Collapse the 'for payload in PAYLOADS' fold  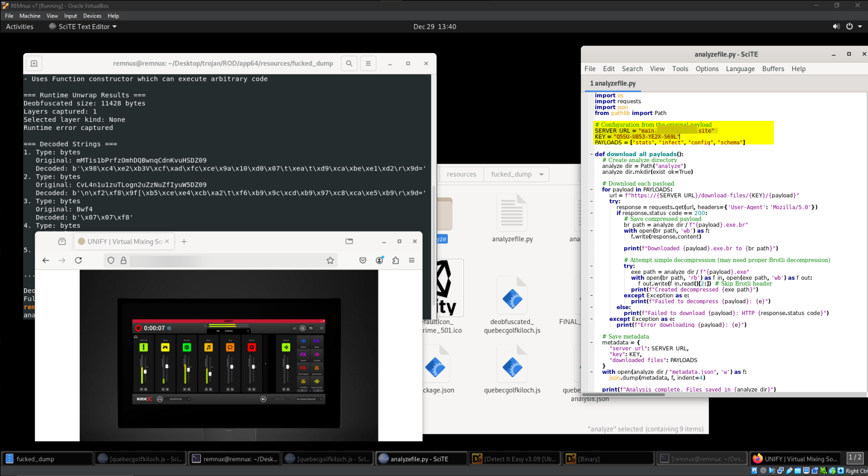click(x=591, y=190)
